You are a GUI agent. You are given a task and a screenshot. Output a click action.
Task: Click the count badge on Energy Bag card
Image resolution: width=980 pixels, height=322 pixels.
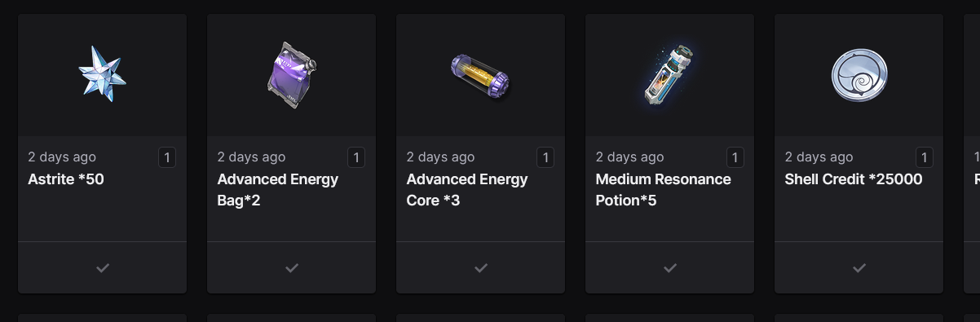point(356,157)
